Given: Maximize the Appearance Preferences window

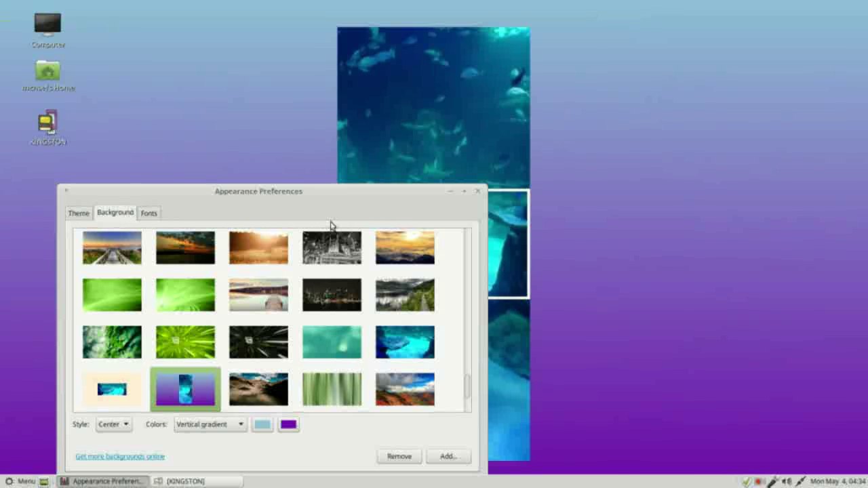Looking at the screenshot, I should pos(464,191).
